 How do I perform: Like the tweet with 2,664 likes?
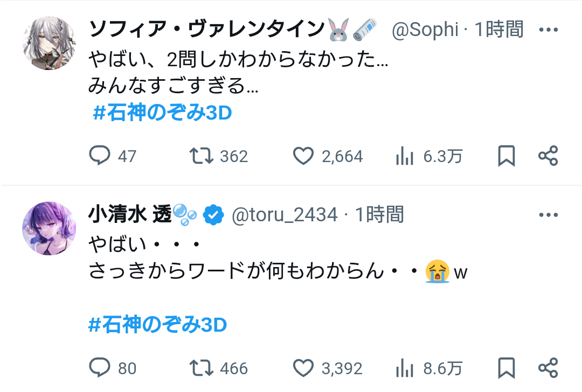pyautogui.click(x=303, y=156)
